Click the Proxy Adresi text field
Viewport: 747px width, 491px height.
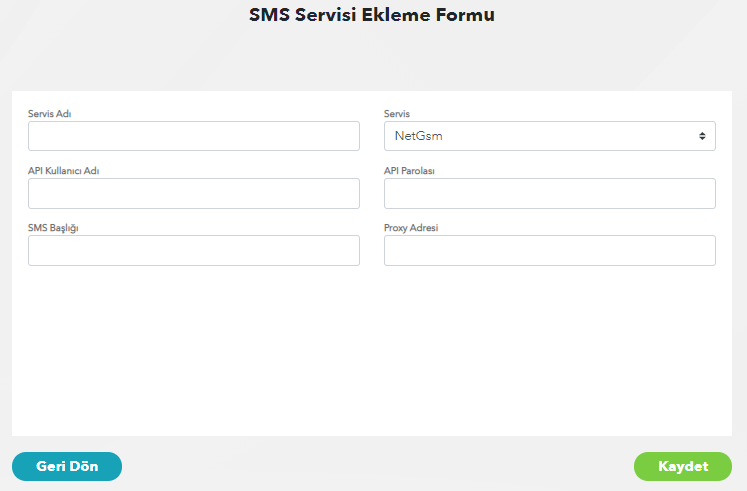pyautogui.click(x=549, y=251)
